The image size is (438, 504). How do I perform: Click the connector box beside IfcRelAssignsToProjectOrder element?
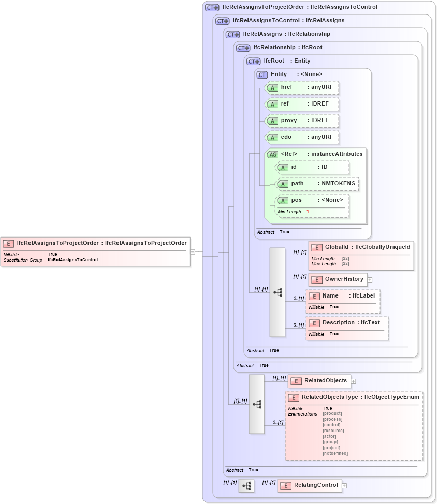point(193,253)
